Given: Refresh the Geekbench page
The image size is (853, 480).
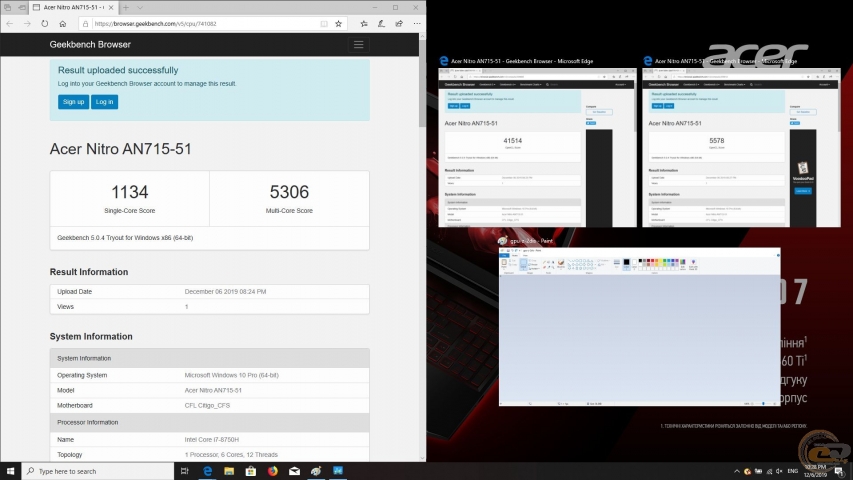Looking at the screenshot, I should [45, 23].
